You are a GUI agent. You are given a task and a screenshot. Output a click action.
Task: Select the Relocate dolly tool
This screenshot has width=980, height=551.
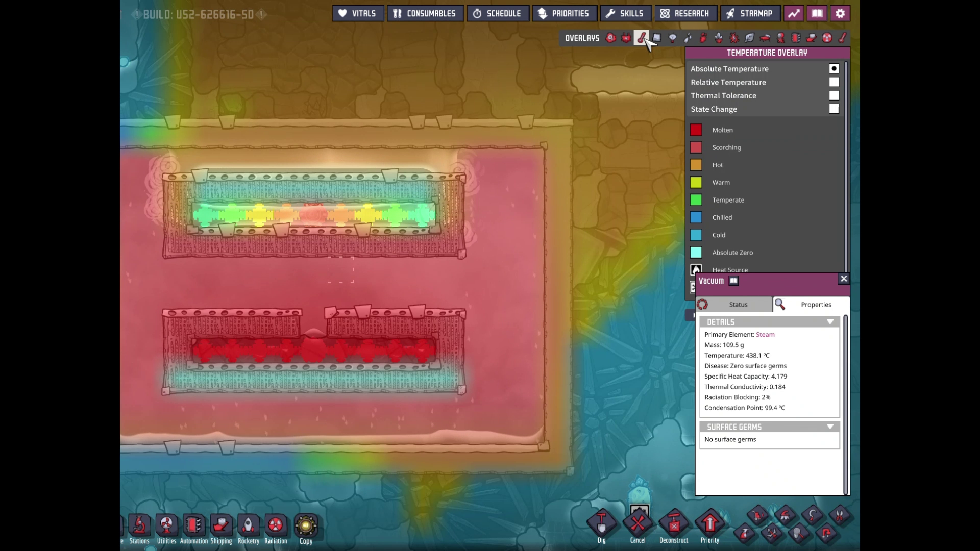757,515
